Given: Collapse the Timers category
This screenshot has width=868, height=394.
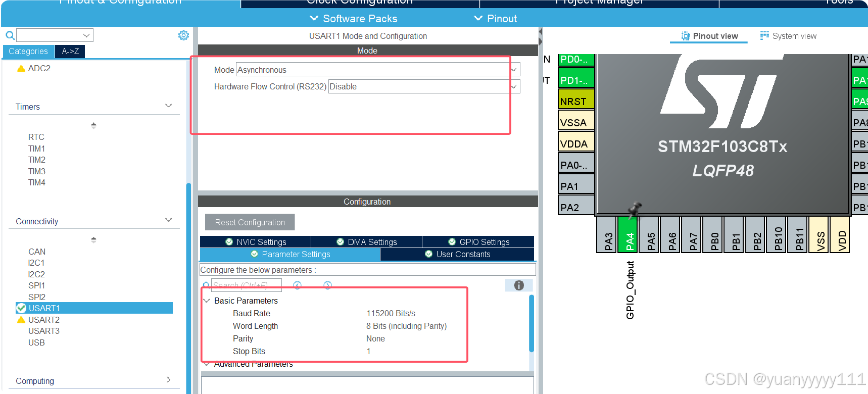Looking at the screenshot, I should (169, 106).
